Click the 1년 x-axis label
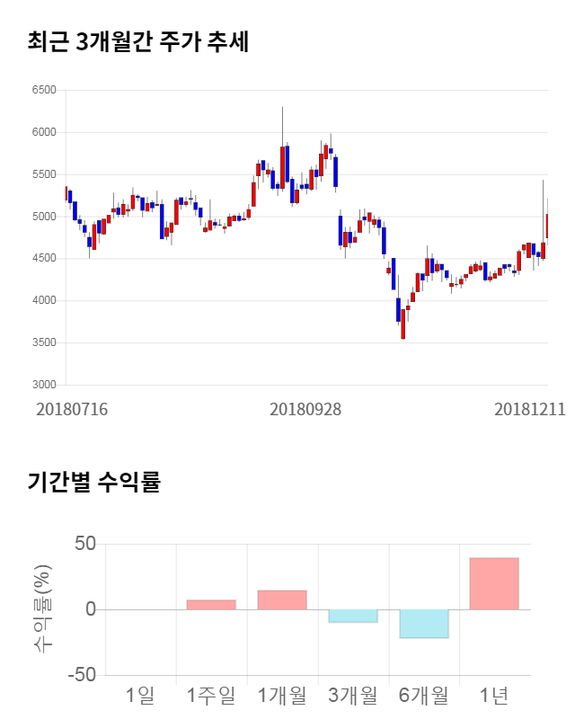This screenshot has width=575, height=728. pos(494,696)
